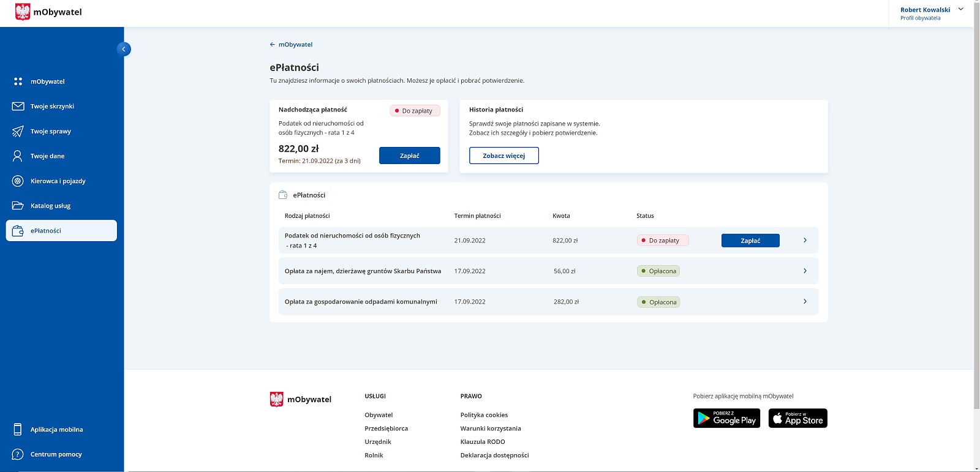Screen dimensions: 980x472
Task: Click the envelope icon for Twoje skrzynki
Action: (x=18, y=107)
